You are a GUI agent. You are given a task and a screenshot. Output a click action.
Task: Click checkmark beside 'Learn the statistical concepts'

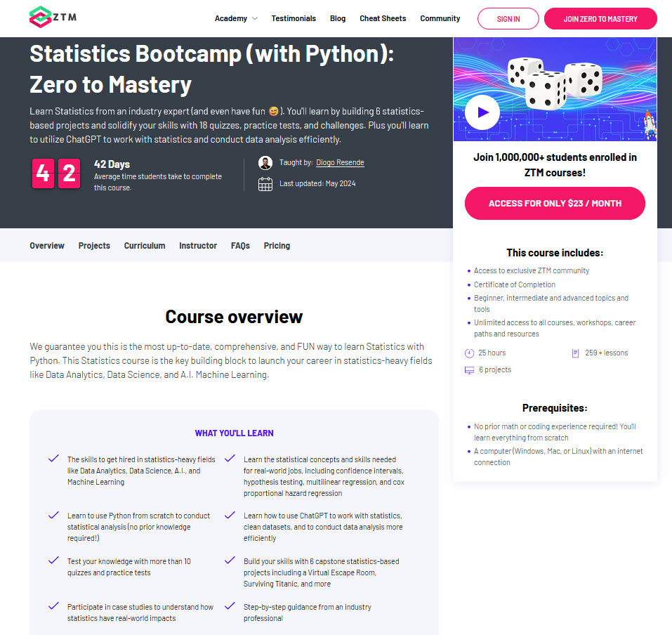(x=230, y=459)
